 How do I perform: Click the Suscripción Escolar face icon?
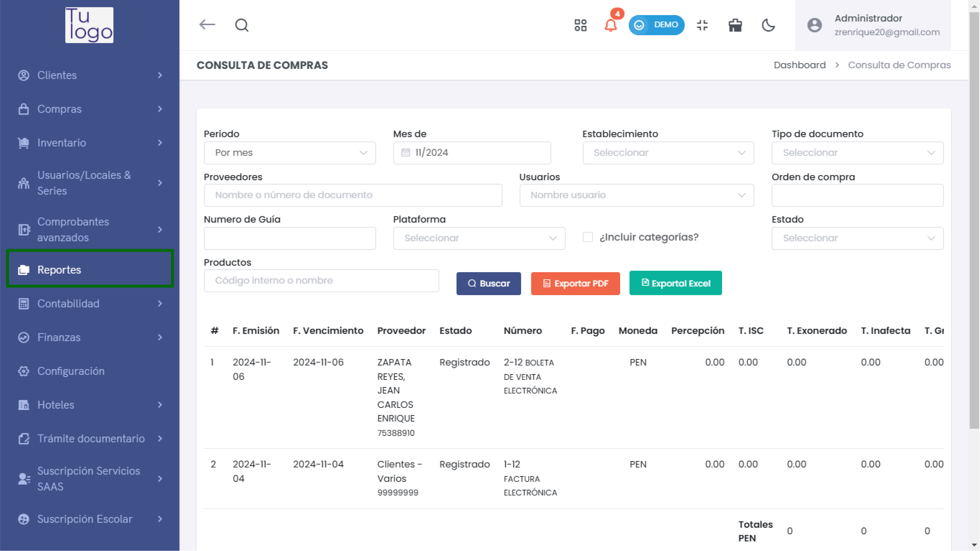pos(24,519)
